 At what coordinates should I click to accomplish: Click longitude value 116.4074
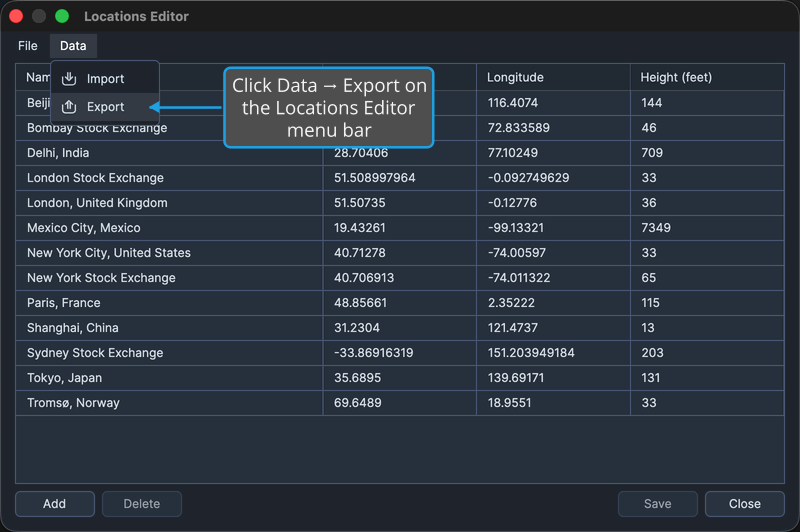coord(513,103)
